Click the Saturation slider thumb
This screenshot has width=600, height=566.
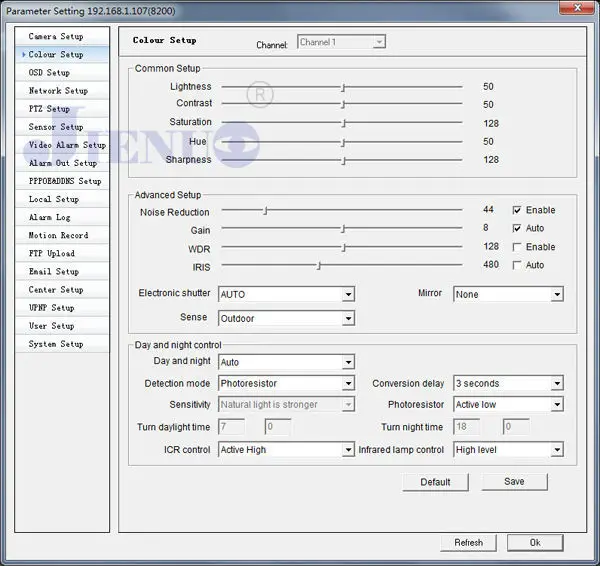click(x=344, y=123)
